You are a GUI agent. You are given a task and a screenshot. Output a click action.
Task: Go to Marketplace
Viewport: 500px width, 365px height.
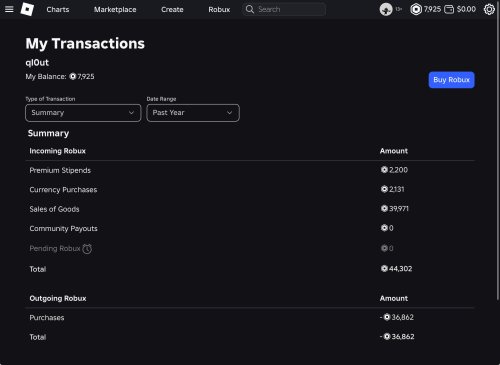pos(115,10)
